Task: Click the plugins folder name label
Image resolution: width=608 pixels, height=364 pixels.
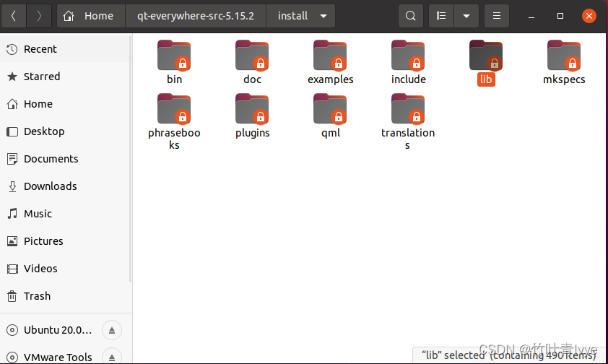Action: (253, 133)
